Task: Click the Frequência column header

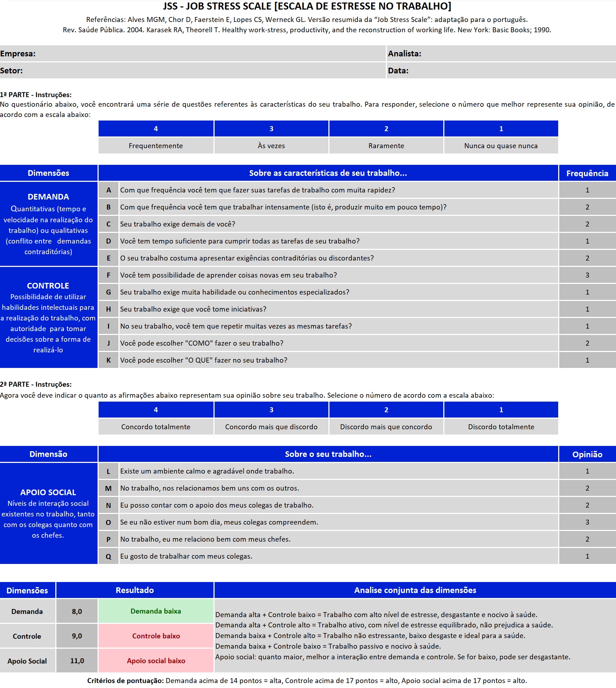Action: click(587, 173)
